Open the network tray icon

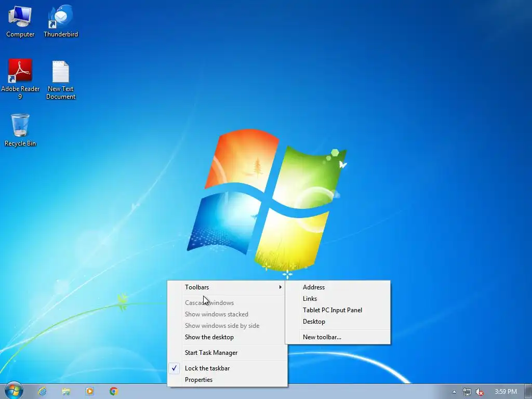tap(467, 392)
